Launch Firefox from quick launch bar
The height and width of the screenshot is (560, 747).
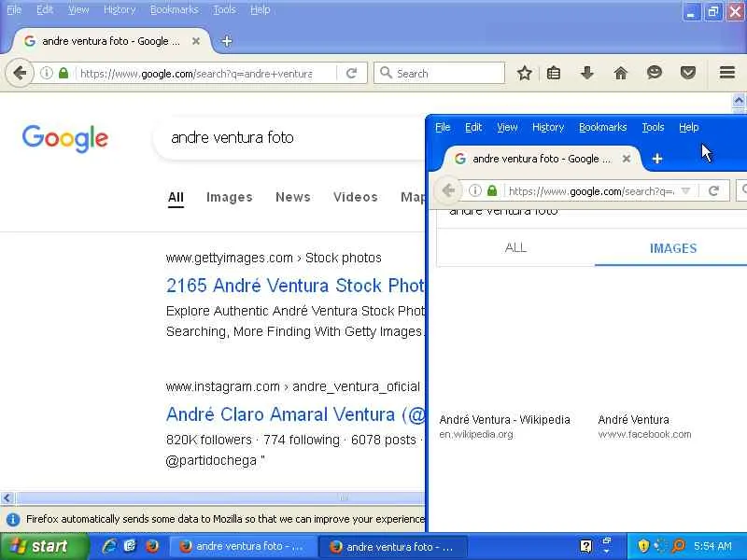(152, 546)
